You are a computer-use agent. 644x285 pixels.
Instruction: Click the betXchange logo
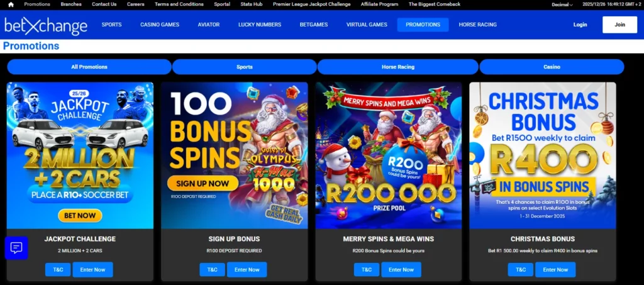tap(46, 25)
